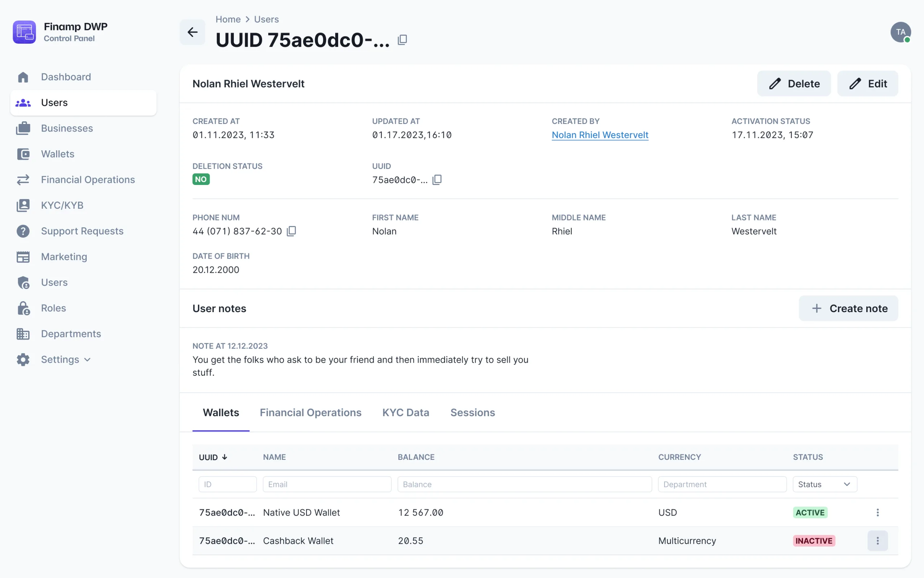Open Departments section in sidebar
The image size is (924, 578).
[x=71, y=334]
